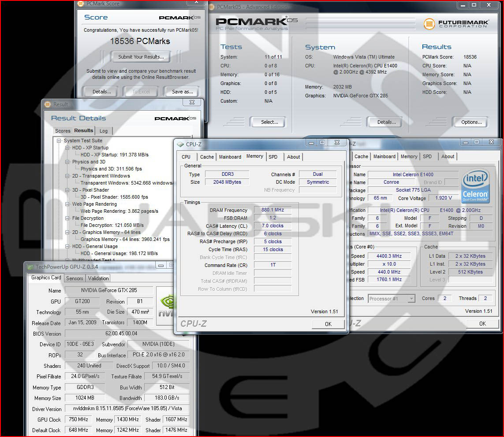Click Core Speed value 4400.3 MHz

389,256
